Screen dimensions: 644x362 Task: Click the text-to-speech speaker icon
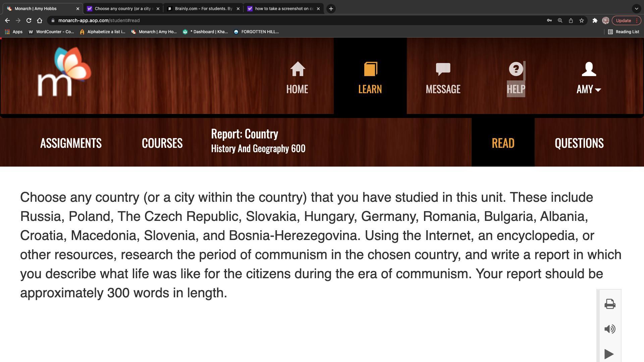[609, 329]
